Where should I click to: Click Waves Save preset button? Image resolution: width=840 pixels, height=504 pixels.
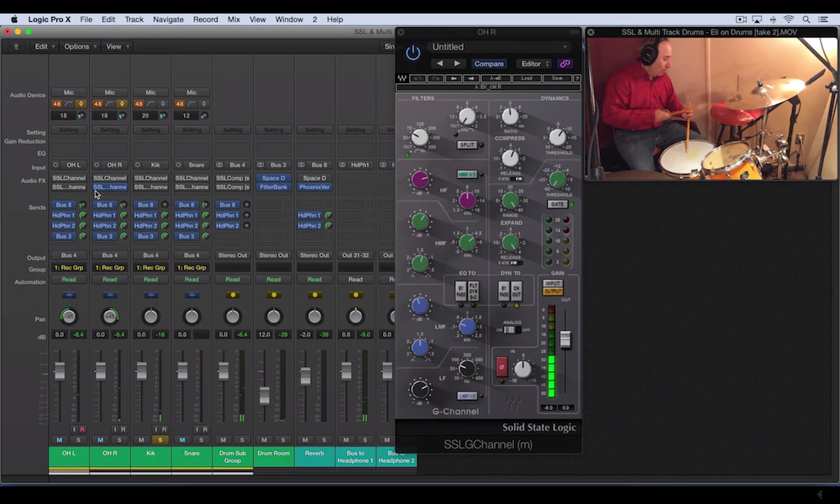(557, 78)
